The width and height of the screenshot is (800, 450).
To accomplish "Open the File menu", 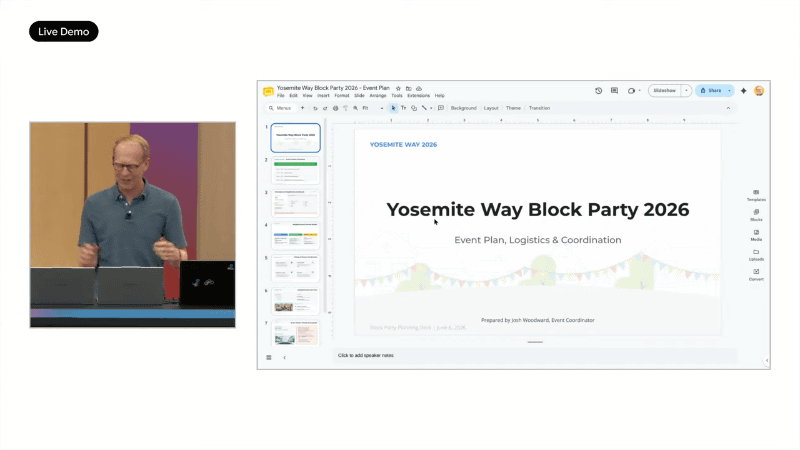I will [x=281, y=95].
